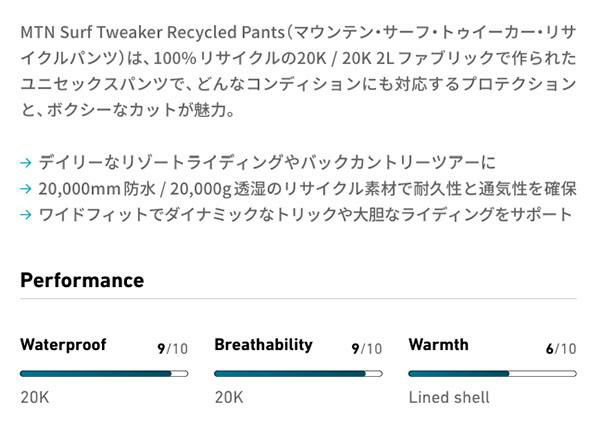Viewport: 600px width, 428px height.
Task: Click the arrow icon before the resort riding bullet
Action: [27, 162]
